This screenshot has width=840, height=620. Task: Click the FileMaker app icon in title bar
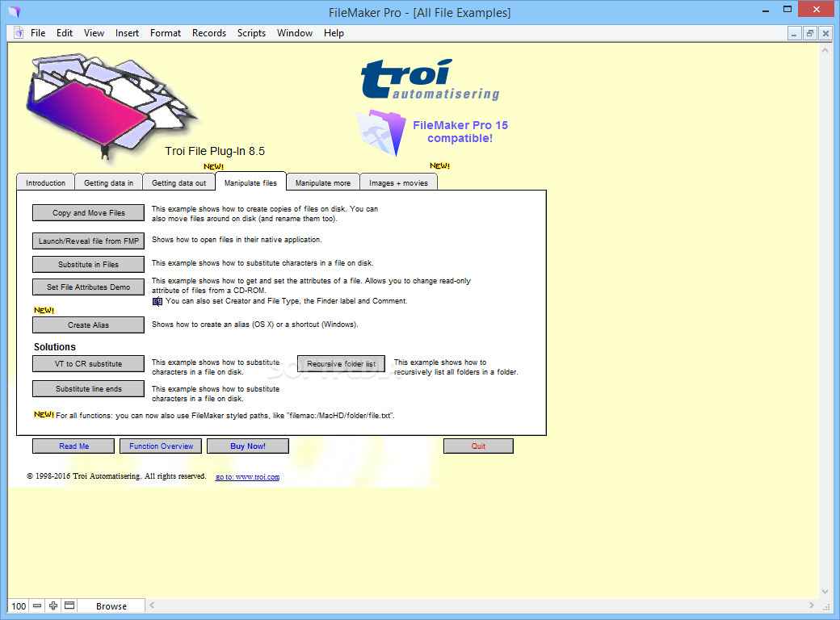[14, 12]
